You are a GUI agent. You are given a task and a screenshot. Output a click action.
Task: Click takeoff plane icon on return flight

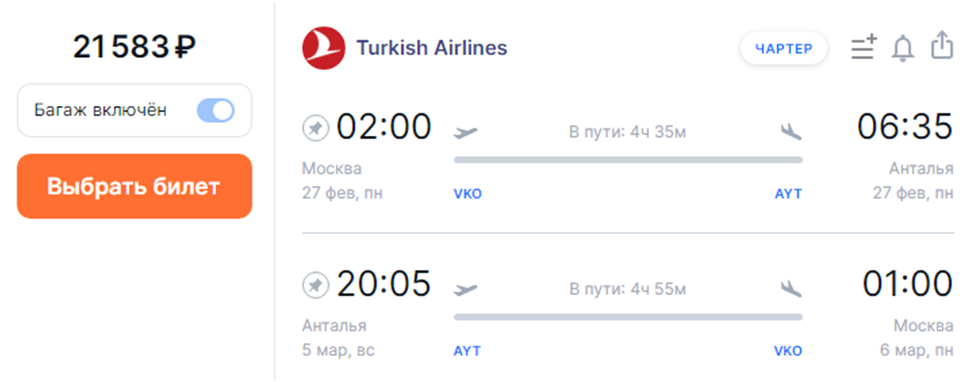[x=466, y=290]
